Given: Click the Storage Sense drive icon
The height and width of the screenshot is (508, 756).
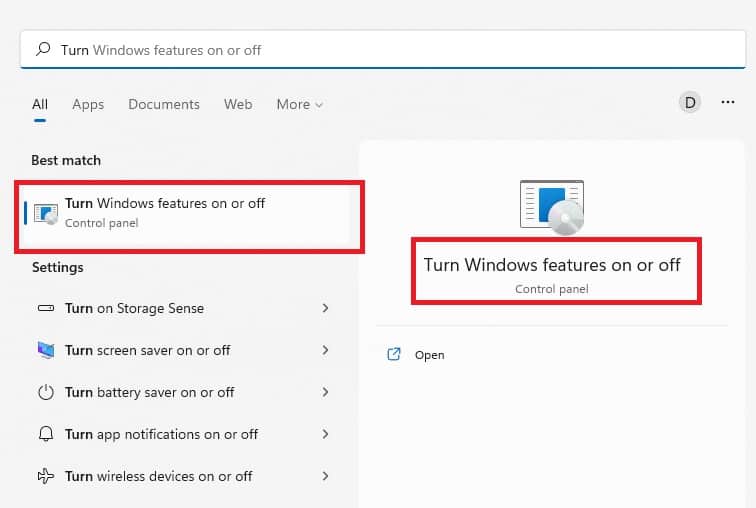Looking at the screenshot, I should click(46, 308).
